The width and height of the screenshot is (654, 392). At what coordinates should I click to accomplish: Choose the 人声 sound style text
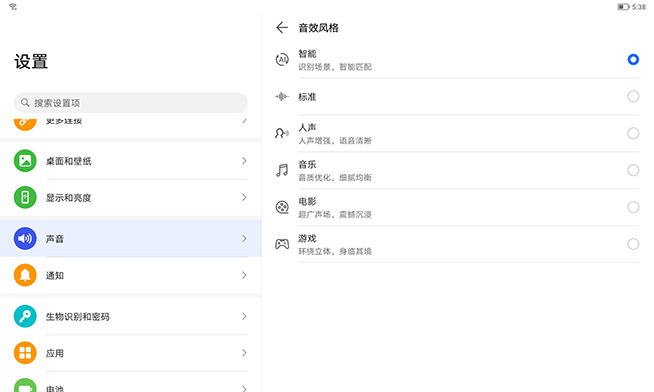(x=307, y=128)
